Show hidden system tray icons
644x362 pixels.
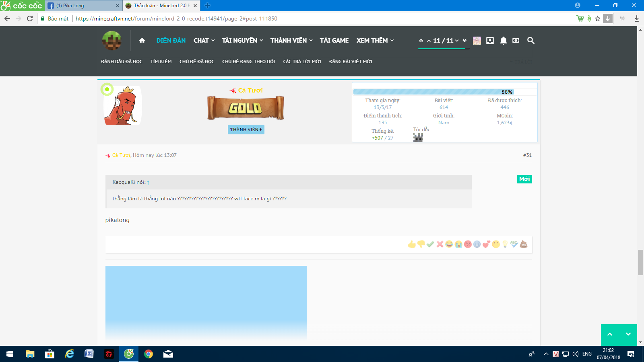pyautogui.click(x=546, y=354)
